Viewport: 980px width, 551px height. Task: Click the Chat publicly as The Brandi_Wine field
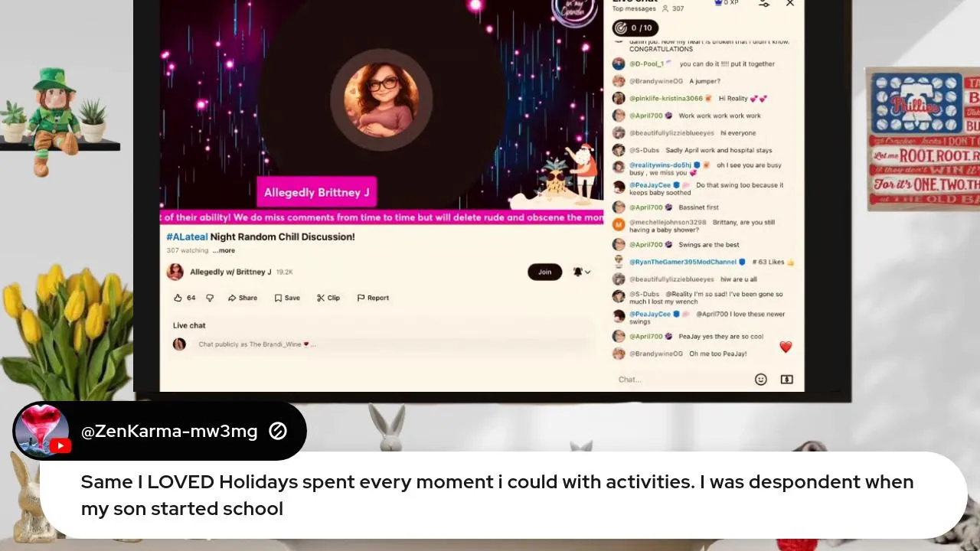tap(383, 344)
